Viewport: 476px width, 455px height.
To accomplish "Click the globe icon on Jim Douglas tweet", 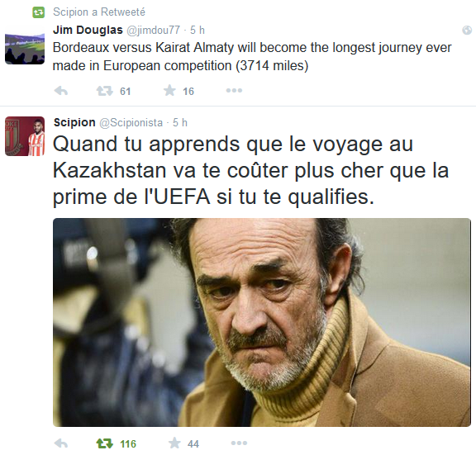I will (467, 30).
